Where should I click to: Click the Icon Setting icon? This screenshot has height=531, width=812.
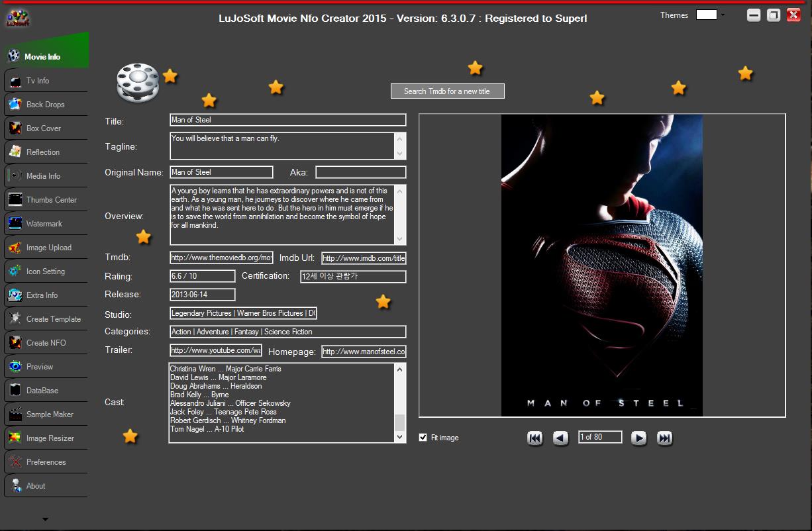coord(15,271)
